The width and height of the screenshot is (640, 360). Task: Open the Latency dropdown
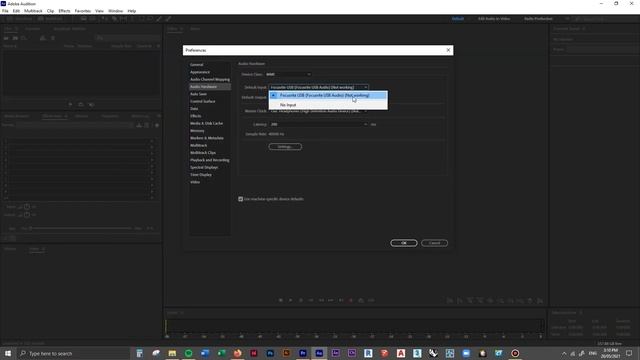coord(318,124)
